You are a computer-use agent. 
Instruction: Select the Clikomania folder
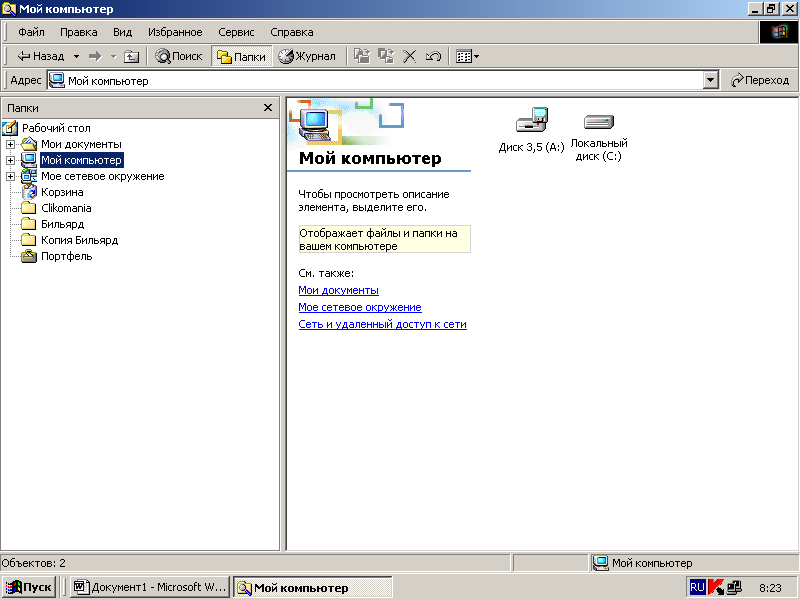tap(66, 208)
